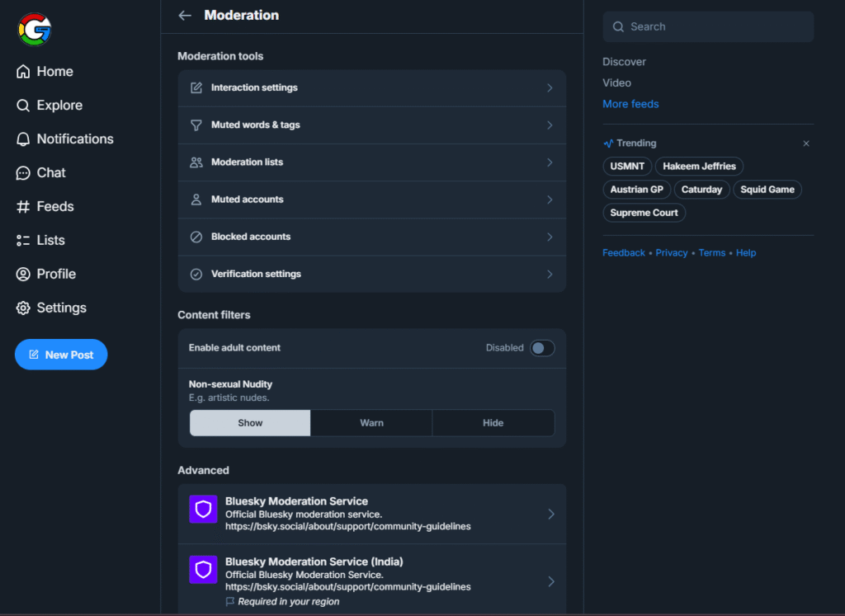Open the More feeds link

tap(630, 104)
